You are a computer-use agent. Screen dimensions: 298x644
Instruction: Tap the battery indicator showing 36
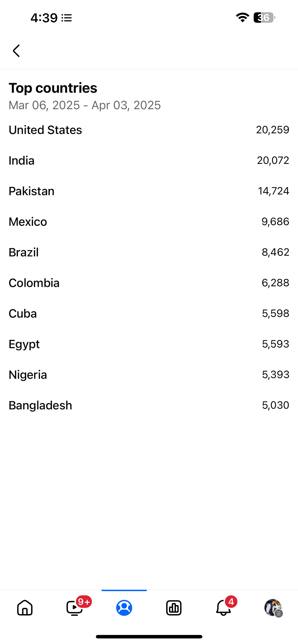(264, 17)
